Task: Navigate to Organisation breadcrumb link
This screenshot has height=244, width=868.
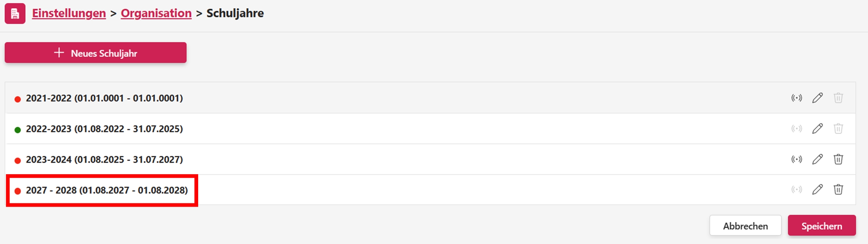Action: 156,13
